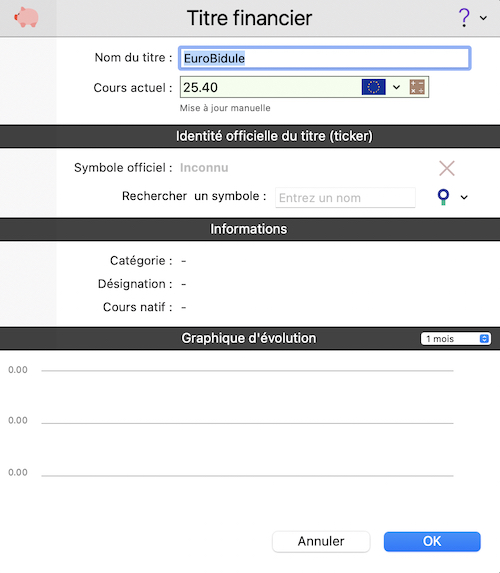
Task: Expand the search options chevron
Action: [464, 197]
